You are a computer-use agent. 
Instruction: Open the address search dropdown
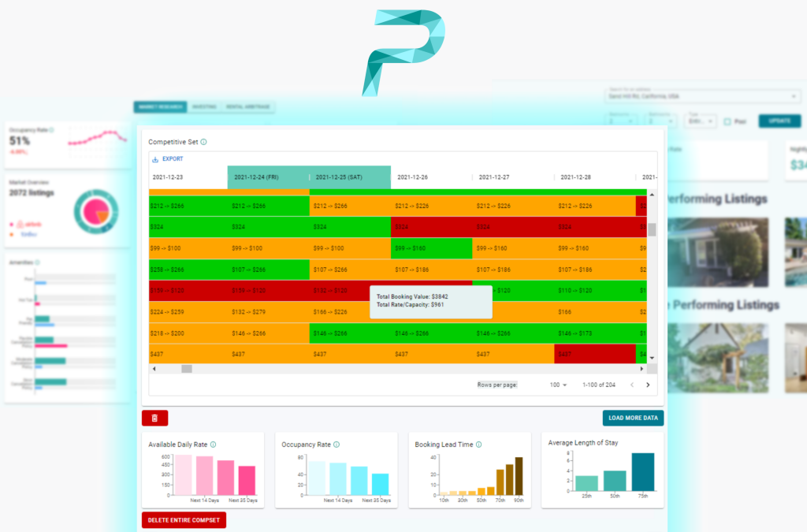click(x=794, y=96)
